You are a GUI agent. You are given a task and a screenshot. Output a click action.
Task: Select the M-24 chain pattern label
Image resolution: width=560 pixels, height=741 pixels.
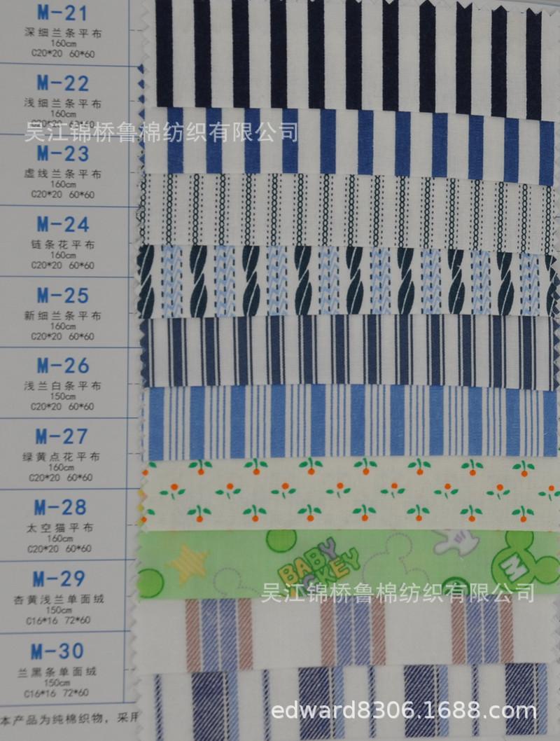click(63, 225)
